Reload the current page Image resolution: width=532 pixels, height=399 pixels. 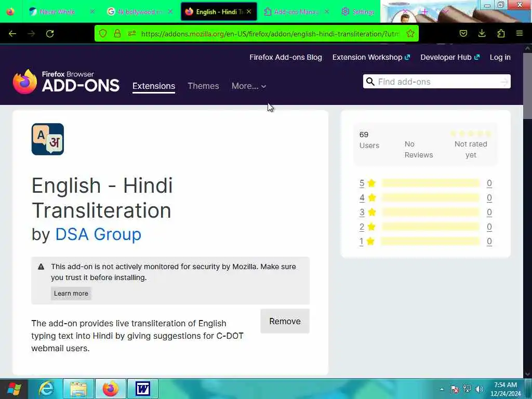[50, 34]
